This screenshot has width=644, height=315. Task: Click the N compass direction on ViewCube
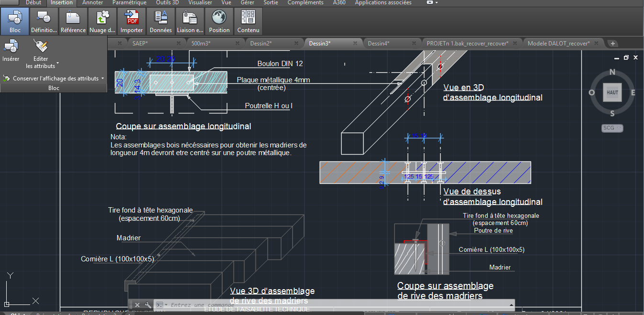coord(612,73)
